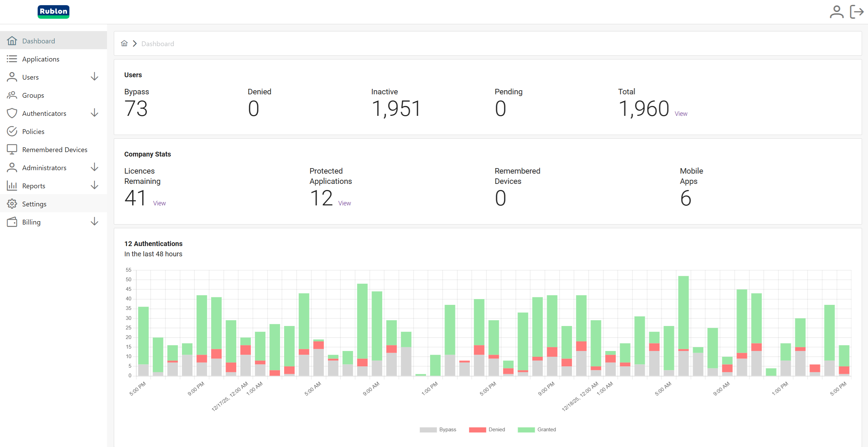The height and width of the screenshot is (447, 868).
Task: Click the Bypass user count 73
Action: 136,109
